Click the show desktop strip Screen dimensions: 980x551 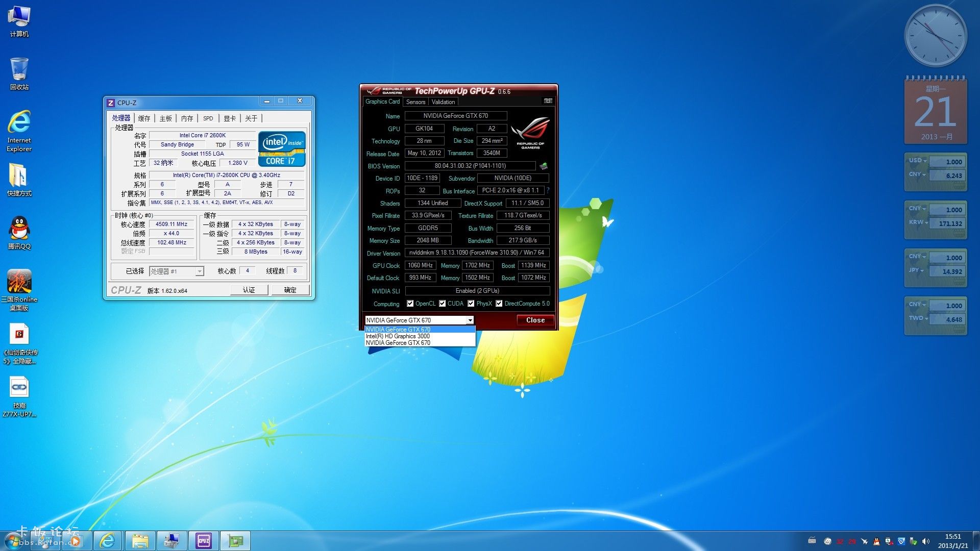pyautogui.click(x=976, y=541)
